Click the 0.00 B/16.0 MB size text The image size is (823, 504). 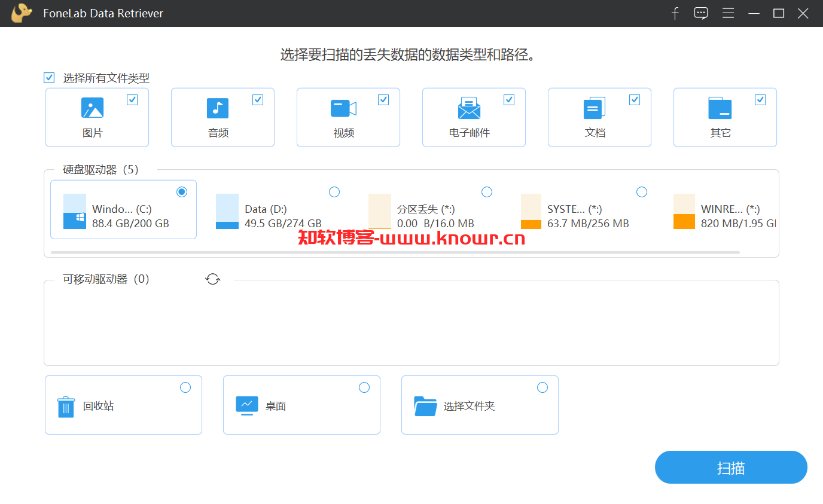pos(435,224)
